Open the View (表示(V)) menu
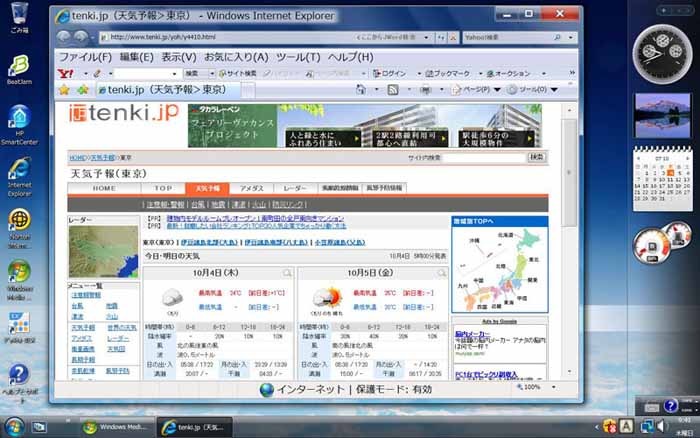The width and height of the screenshot is (700, 438). (179, 57)
